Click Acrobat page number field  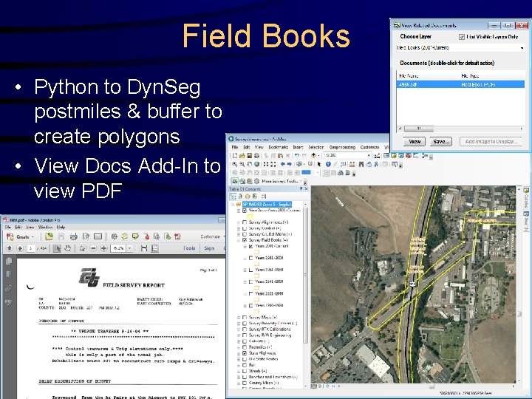tap(30, 248)
